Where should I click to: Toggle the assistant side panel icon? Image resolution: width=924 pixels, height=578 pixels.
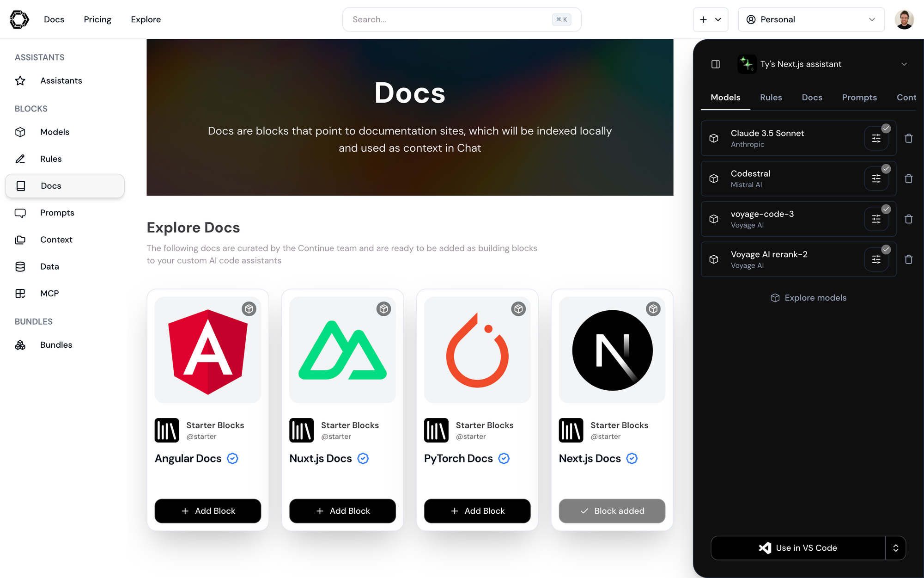716,64
